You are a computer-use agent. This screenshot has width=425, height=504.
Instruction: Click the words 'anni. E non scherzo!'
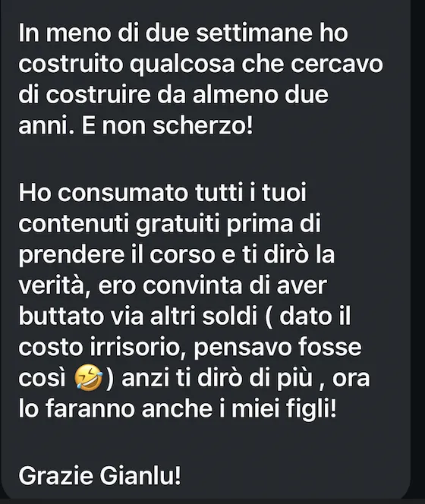(136, 126)
